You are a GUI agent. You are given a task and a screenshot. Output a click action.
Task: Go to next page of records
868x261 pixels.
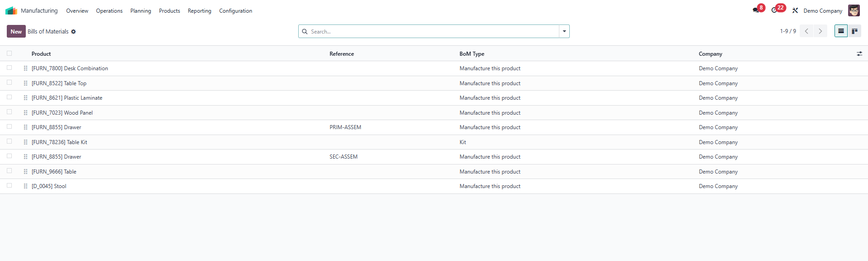tap(820, 31)
